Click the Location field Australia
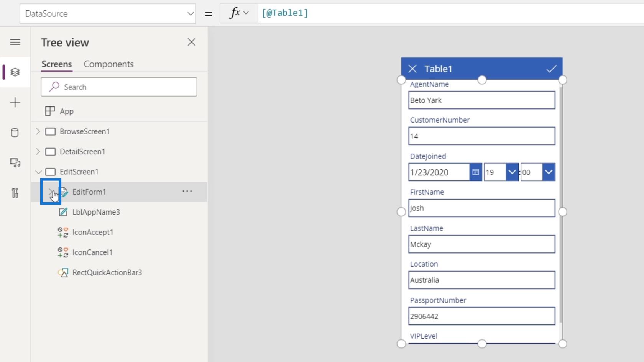The height and width of the screenshot is (362, 644). pyautogui.click(x=481, y=280)
